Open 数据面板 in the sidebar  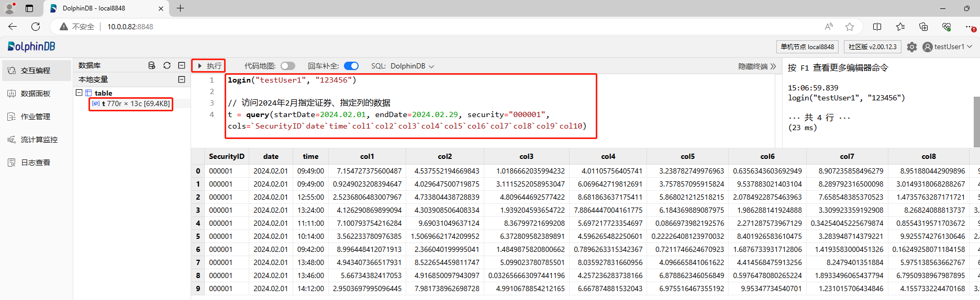pyautogui.click(x=36, y=94)
